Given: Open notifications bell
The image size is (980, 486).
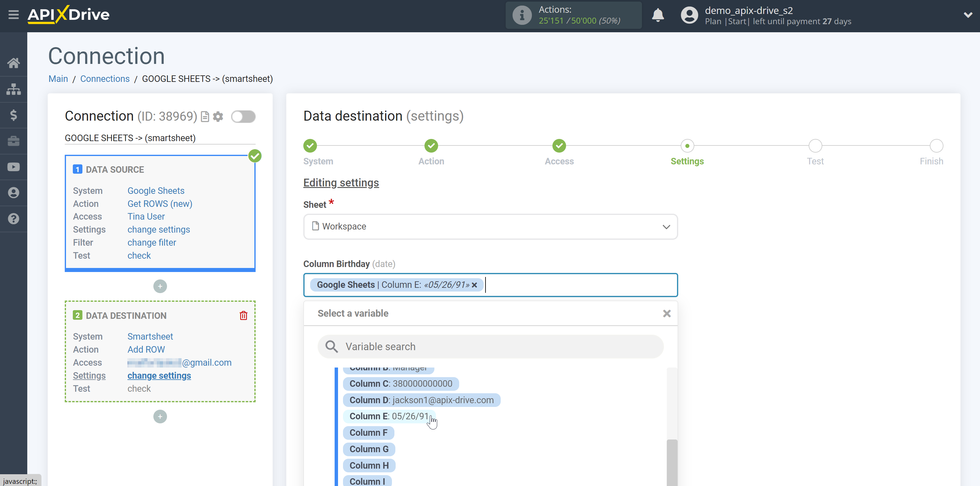Looking at the screenshot, I should (658, 15).
